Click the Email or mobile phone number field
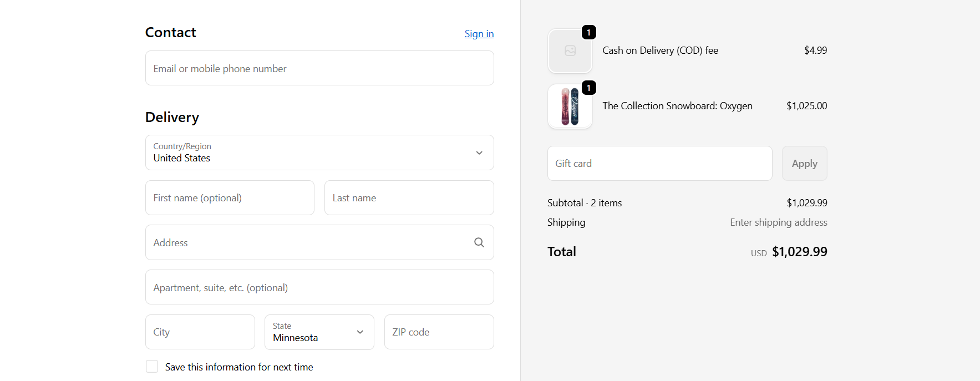 (319, 68)
